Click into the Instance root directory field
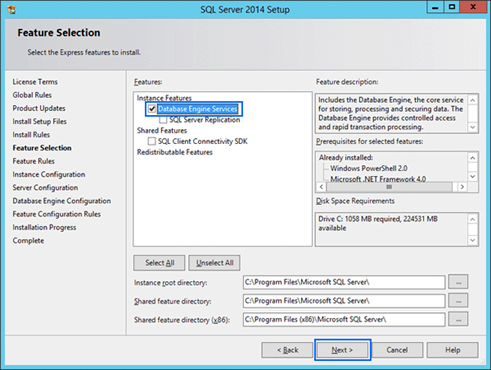 [x=344, y=282]
